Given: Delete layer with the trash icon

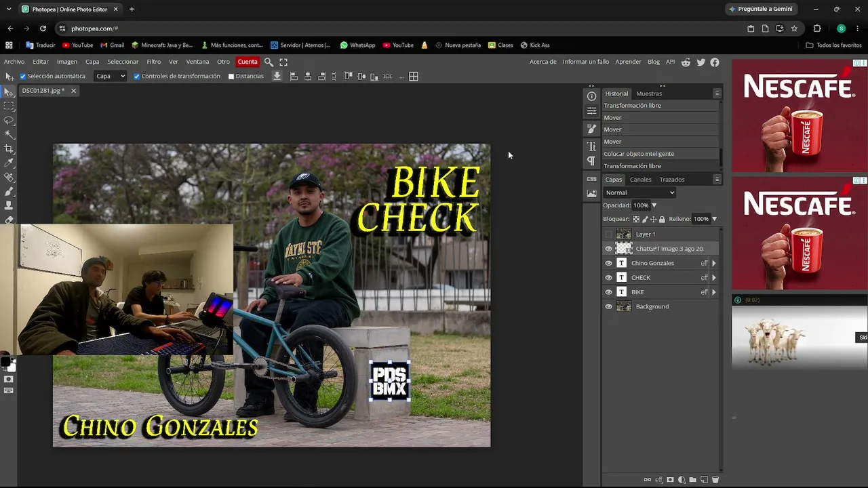Looking at the screenshot, I should point(715,480).
